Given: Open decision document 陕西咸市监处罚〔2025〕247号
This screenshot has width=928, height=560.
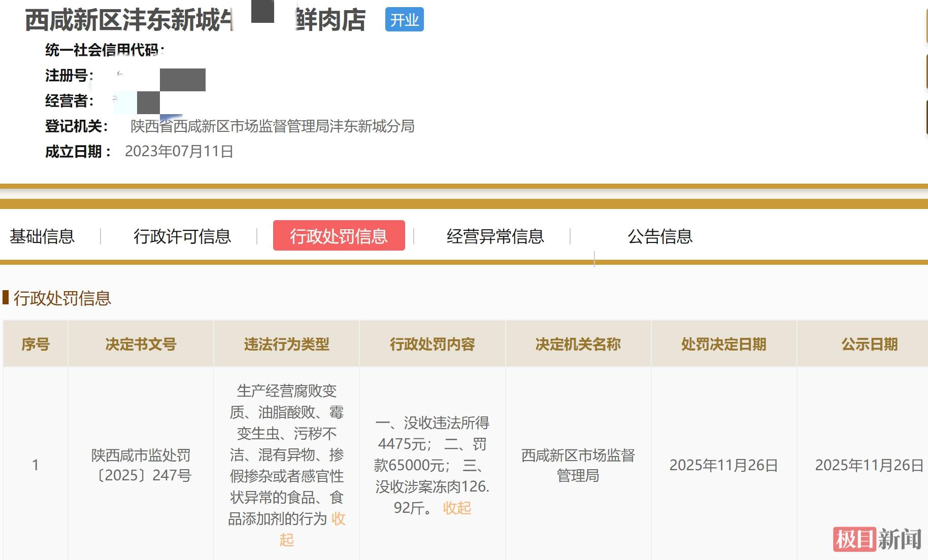Looking at the screenshot, I should (x=141, y=465).
